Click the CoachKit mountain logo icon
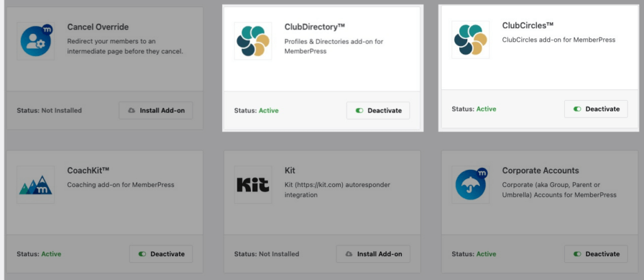This screenshot has width=644, height=280. (36, 184)
